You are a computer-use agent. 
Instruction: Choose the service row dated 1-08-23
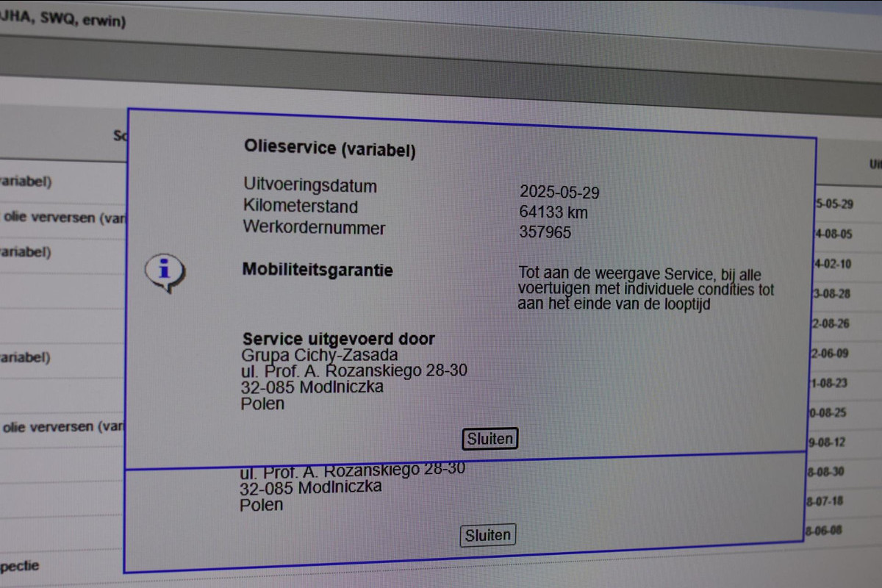pyautogui.click(x=828, y=383)
